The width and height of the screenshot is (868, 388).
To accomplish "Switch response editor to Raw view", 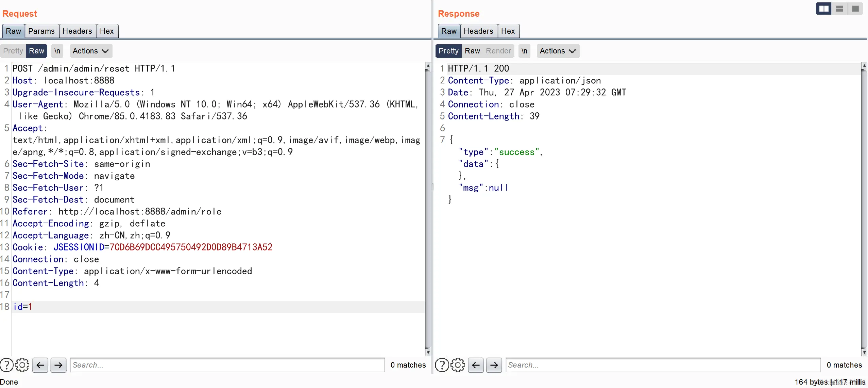I will 472,51.
